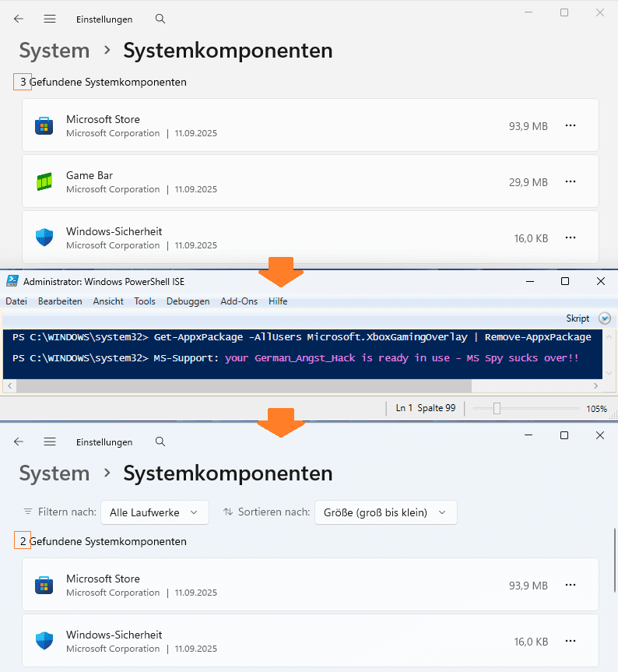Click the System breadcrumb above the filter dropdowns
Viewport: 618px width, 672px height.
[x=54, y=473]
